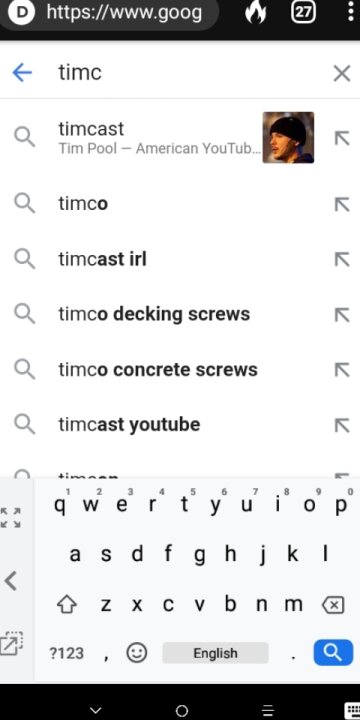360x720 pixels.
Task: Open the tab switcher showing 27
Action: click(304, 12)
